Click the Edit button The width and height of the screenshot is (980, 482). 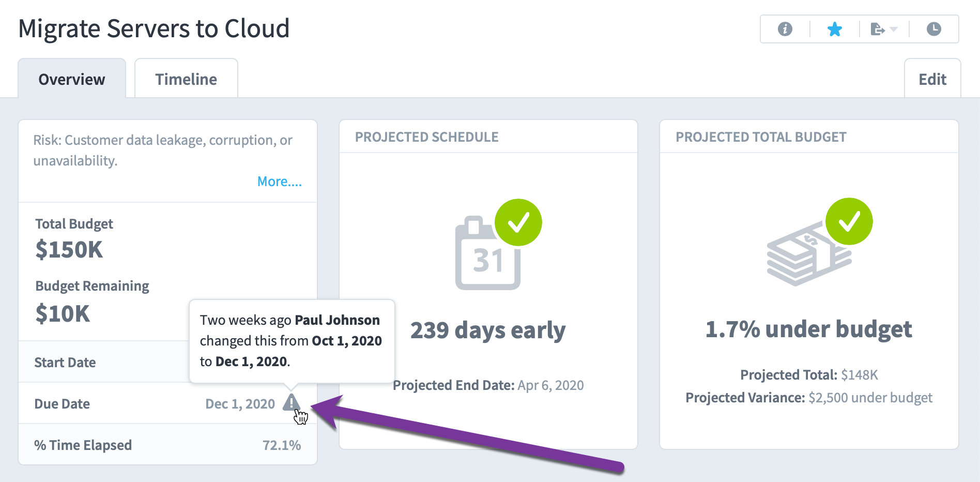(x=932, y=79)
